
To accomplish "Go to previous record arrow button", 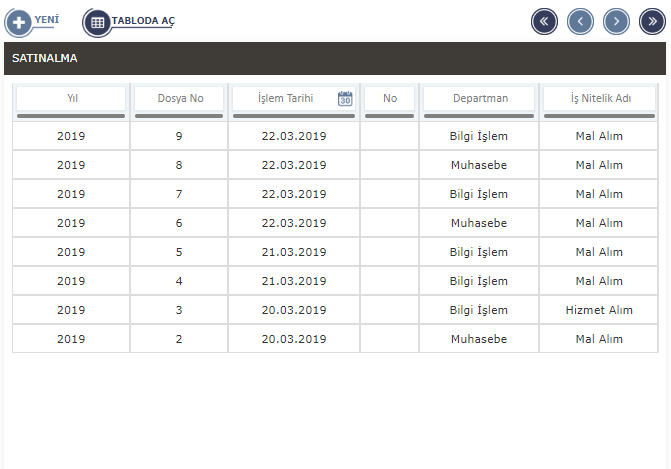I will 580,21.
